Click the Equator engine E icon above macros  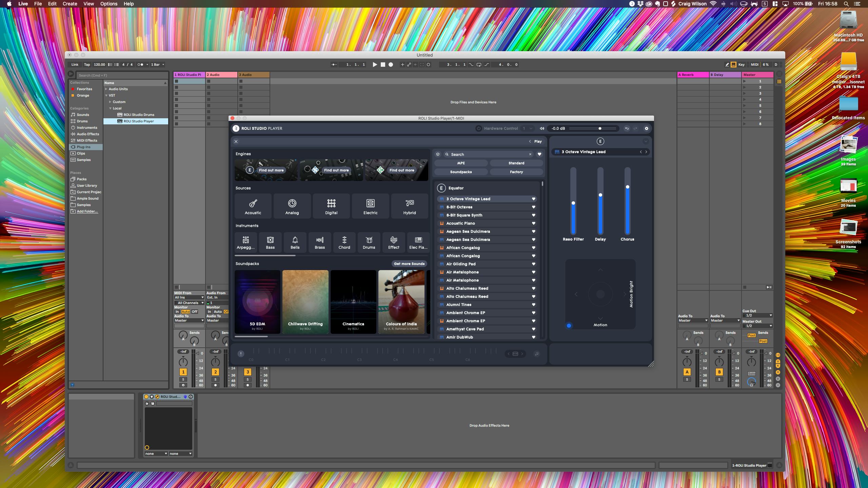[600, 141]
